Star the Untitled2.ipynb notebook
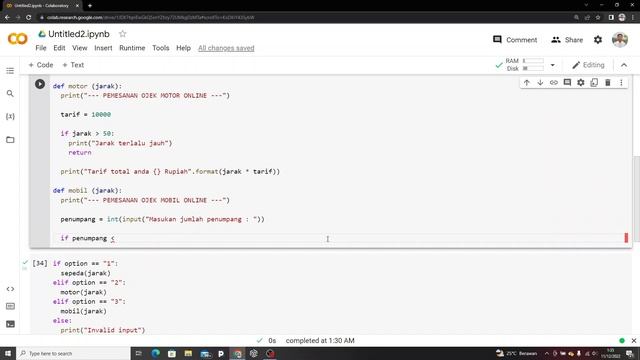This screenshot has height=360, width=640. pyautogui.click(x=122, y=34)
